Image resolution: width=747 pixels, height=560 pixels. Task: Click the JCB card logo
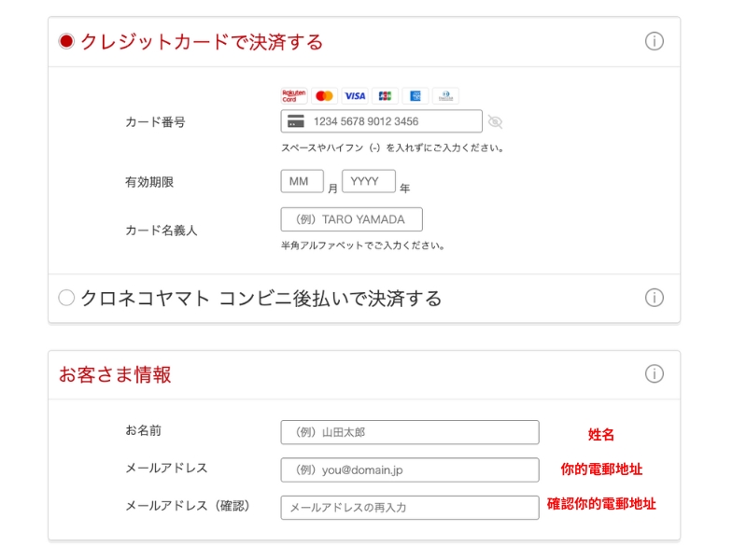coord(385,96)
